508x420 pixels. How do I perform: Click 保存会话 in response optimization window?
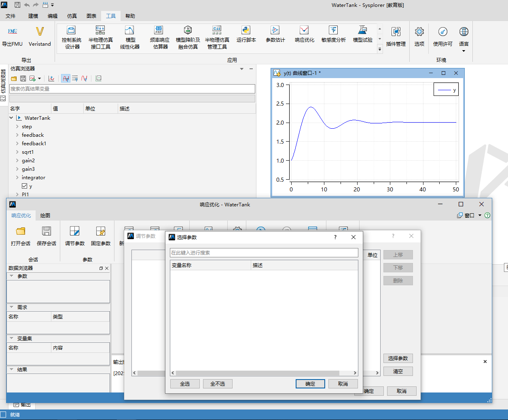point(47,236)
